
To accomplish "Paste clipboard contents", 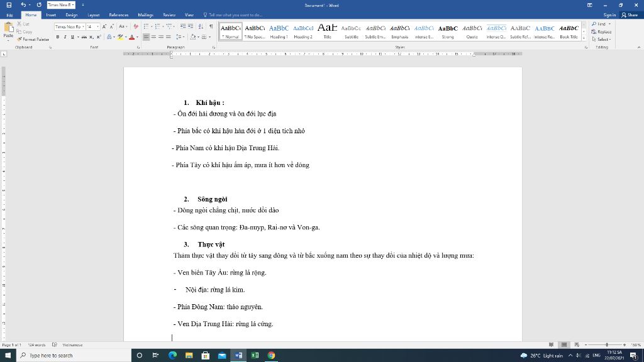I will (x=8, y=31).
